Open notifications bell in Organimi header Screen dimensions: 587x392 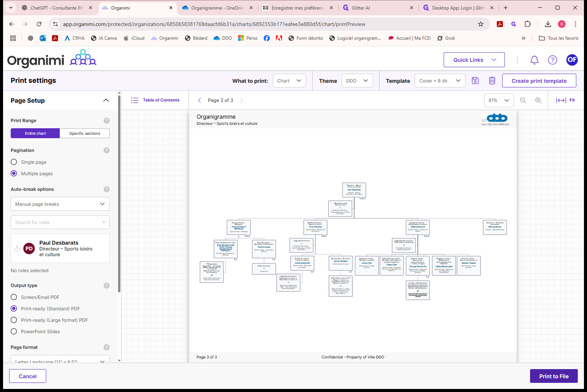pyautogui.click(x=534, y=60)
